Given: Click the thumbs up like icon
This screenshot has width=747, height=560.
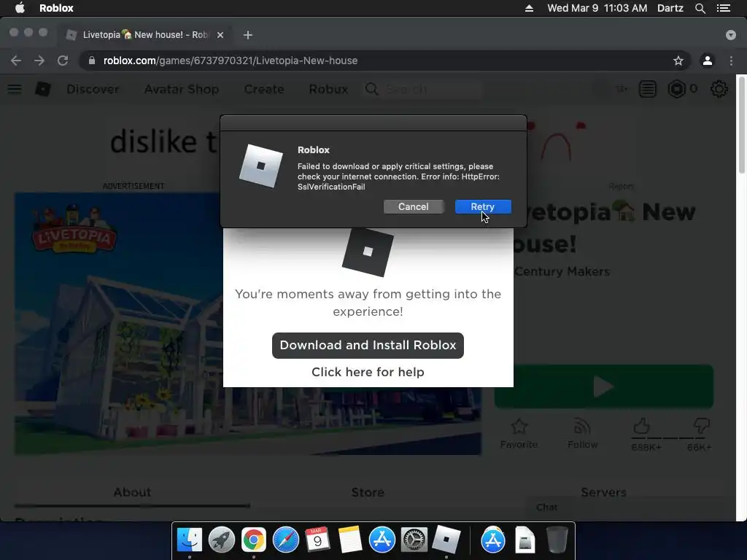Looking at the screenshot, I should pos(641,426).
